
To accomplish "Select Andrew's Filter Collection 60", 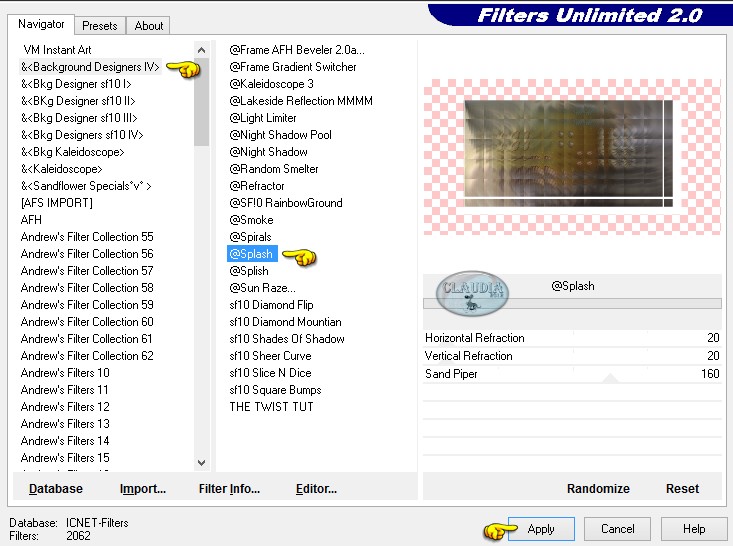I will [x=87, y=322].
